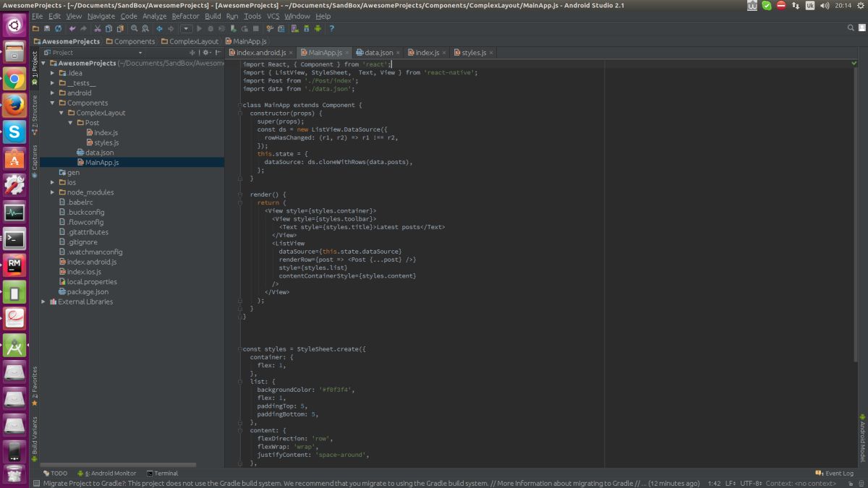Screen dimensions: 868x488
Task: Click the Stop square toolbar icon
Action: [x=256, y=29]
